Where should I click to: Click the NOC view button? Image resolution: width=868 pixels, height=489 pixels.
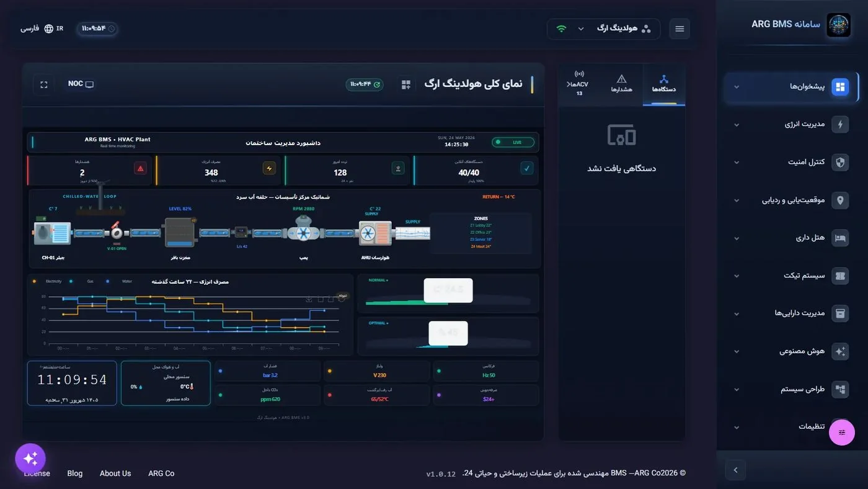[x=81, y=84]
